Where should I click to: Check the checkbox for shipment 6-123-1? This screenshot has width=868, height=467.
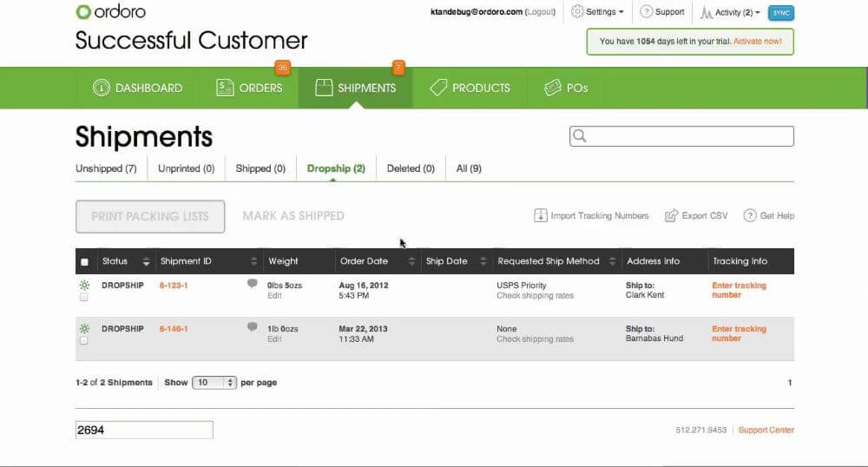pos(83,297)
